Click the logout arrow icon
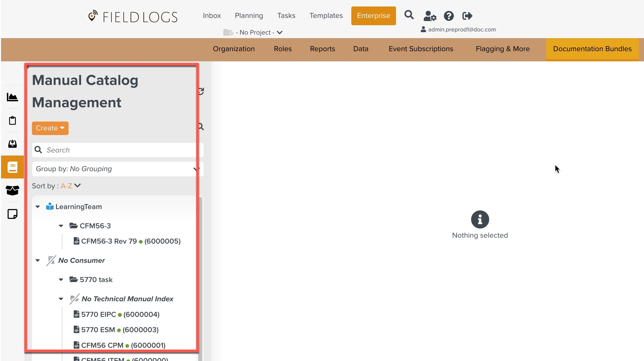The width and height of the screenshot is (644, 361). tap(467, 16)
